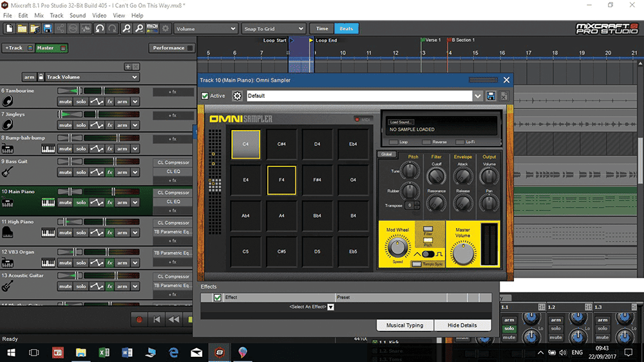Screen dimensions: 644x362
Task: Click the Bass Guit guitar instrument icon
Action: tap(7, 172)
